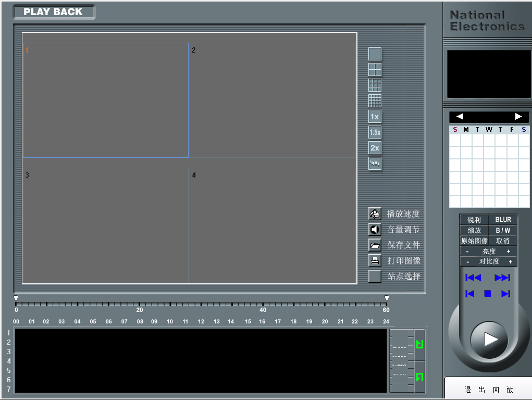Switch to four-split view layout
The height and width of the screenshot is (400, 532).
pyautogui.click(x=375, y=70)
